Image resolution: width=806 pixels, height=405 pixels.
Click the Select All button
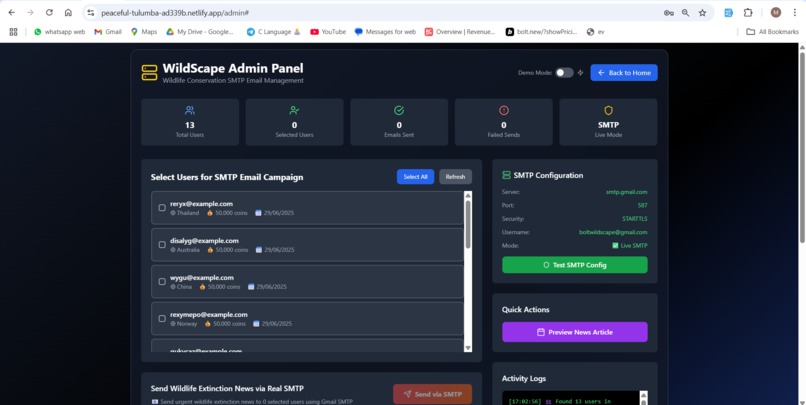pyautogui.click(x=415, y=177)
